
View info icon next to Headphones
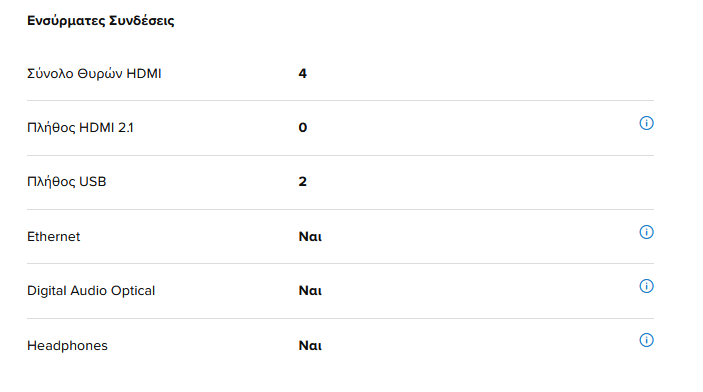point(646,340)
